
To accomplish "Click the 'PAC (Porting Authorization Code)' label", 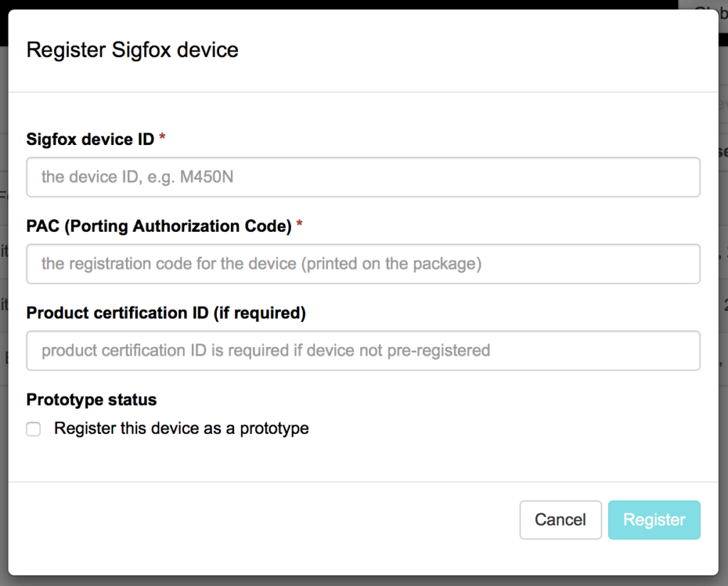I will click(x=158, y=225).
